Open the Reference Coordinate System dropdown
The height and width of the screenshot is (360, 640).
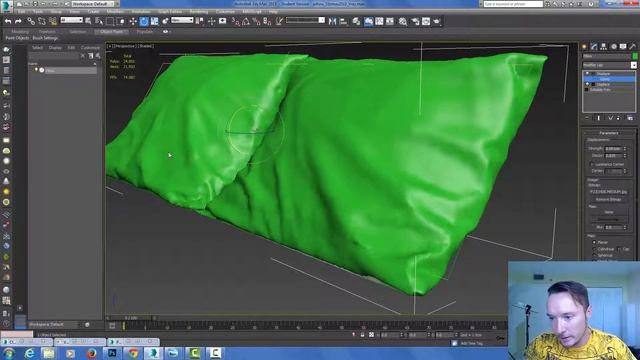click(x=182, y=20)
